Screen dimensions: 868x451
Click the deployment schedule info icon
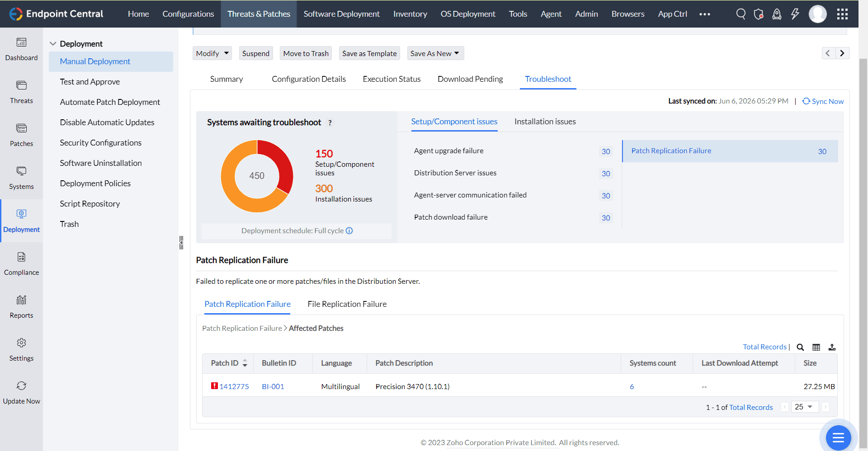[x=349, y=230]
